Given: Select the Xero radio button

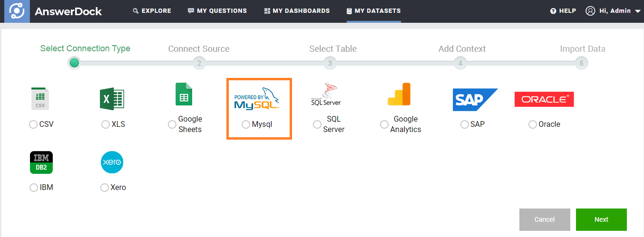Looking at the screenshot, I should click(105, 188).
